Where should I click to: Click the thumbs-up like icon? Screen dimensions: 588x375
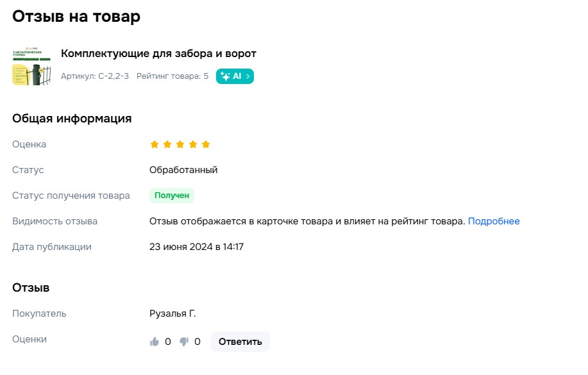154,341
